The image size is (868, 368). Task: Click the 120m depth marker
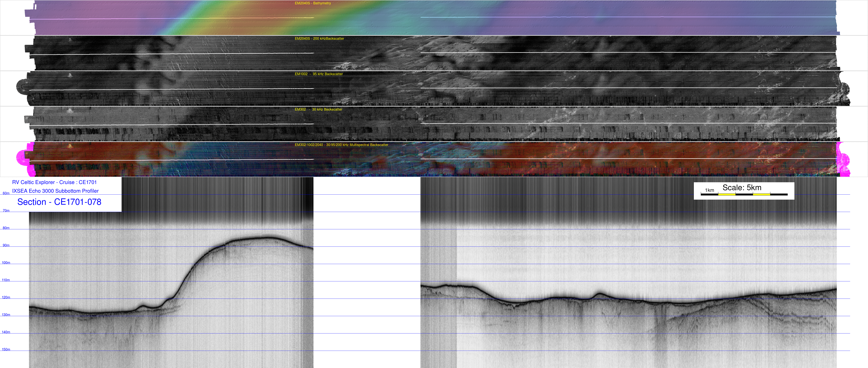coord(6,298)
